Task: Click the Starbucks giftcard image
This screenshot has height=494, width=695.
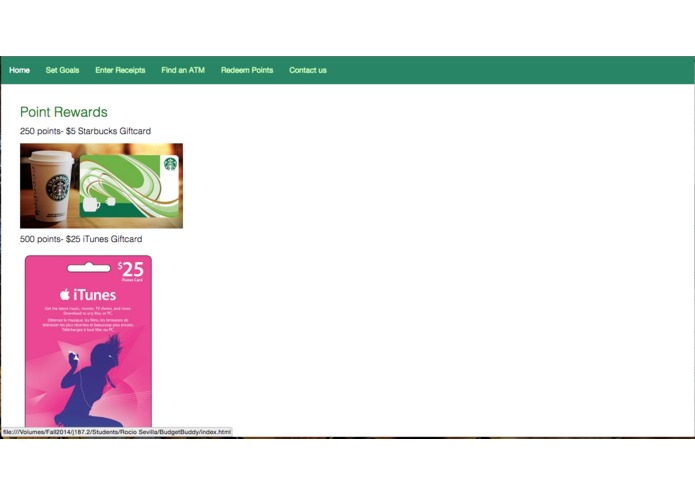Action: point(102,186)
